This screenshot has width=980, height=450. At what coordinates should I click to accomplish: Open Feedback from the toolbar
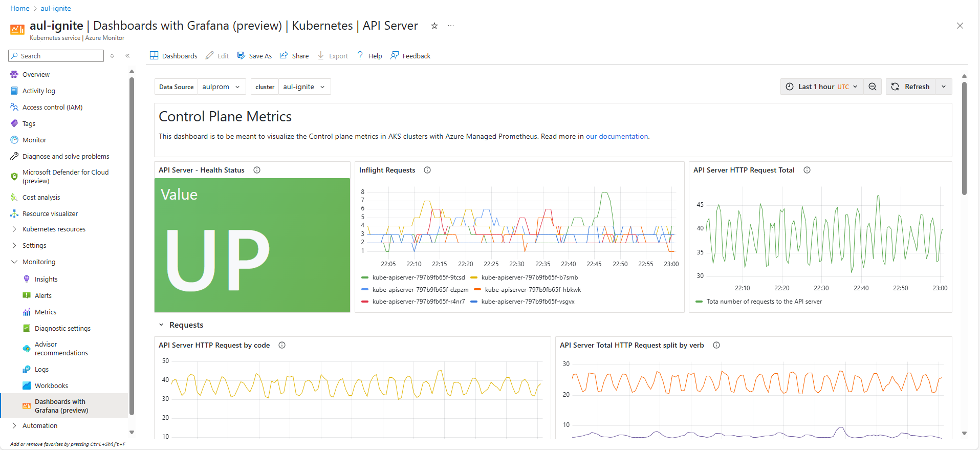(x=410, y=56)
